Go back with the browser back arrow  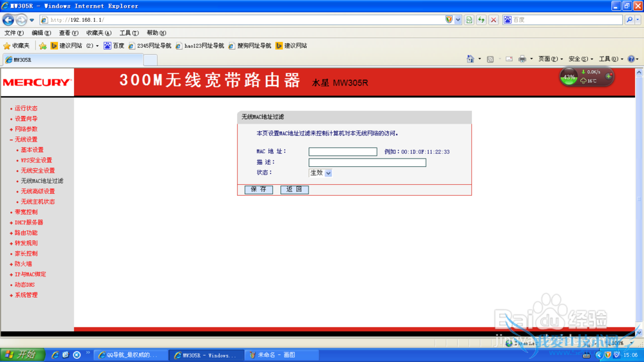pyautogui.click(x=8, y=20)
